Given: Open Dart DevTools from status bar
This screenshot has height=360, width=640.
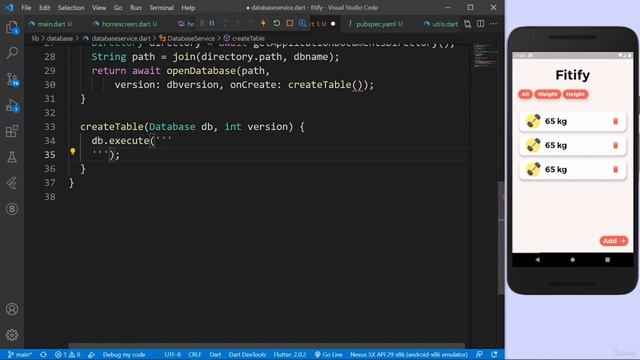Looking at the screenshot, I should (x=247, y=355).
